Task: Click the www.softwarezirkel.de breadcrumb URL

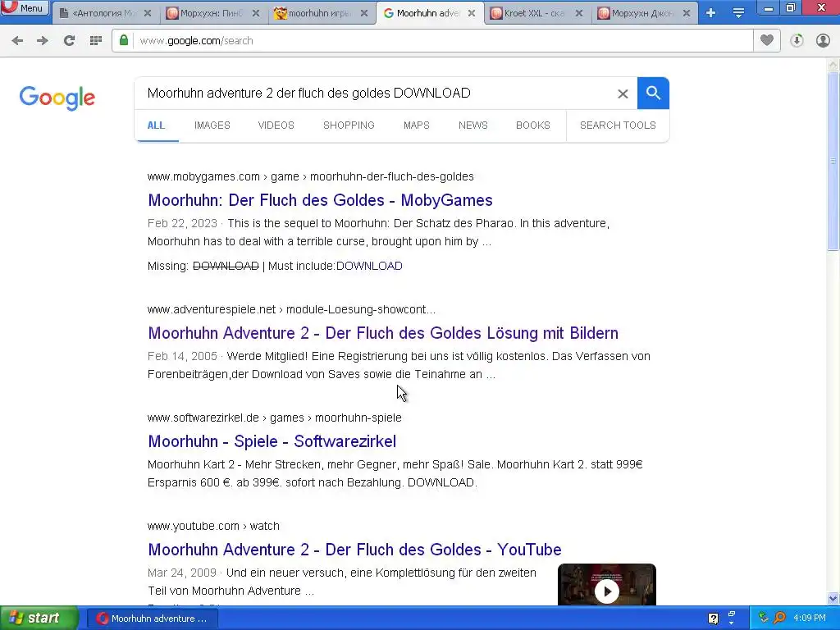Action: click(x=274, y=418)
